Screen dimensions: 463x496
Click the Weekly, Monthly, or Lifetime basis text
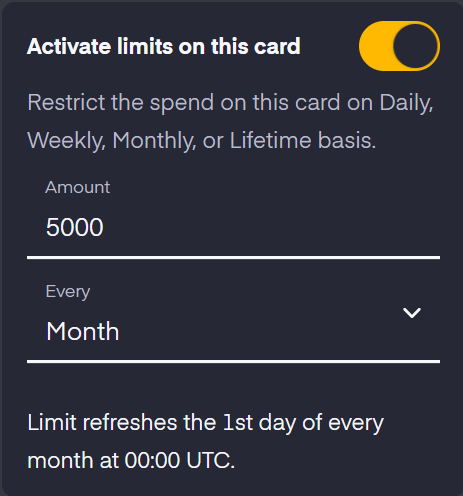point(202,141)
